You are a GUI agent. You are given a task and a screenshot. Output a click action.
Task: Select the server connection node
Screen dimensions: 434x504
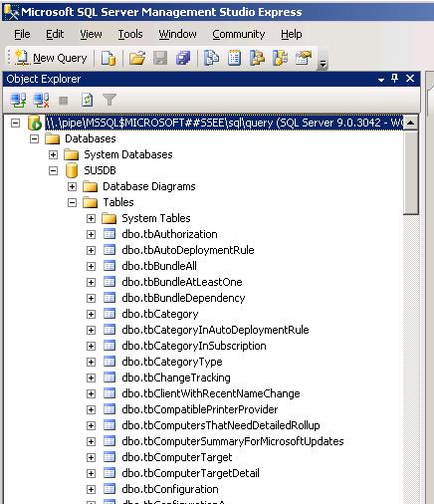(224, 123)
